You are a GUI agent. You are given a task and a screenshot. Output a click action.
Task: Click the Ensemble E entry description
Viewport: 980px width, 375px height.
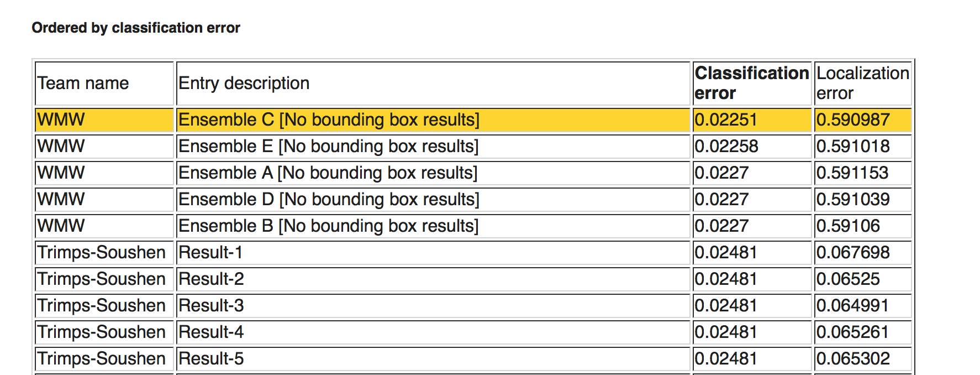pos(328,147)
